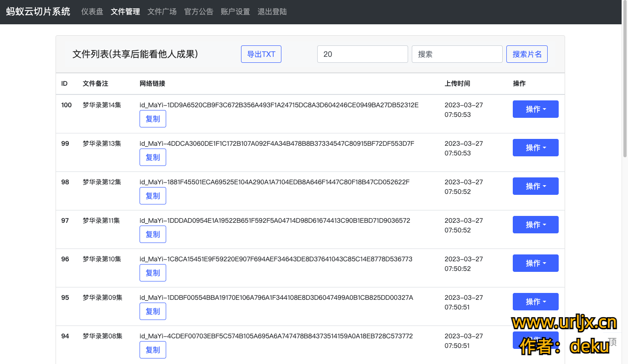Image resolution: width=628 pixels, height=364 pixels.
Task: Click link text id_MaYi-1881F45501ECA695...
Action: [275, 182]
